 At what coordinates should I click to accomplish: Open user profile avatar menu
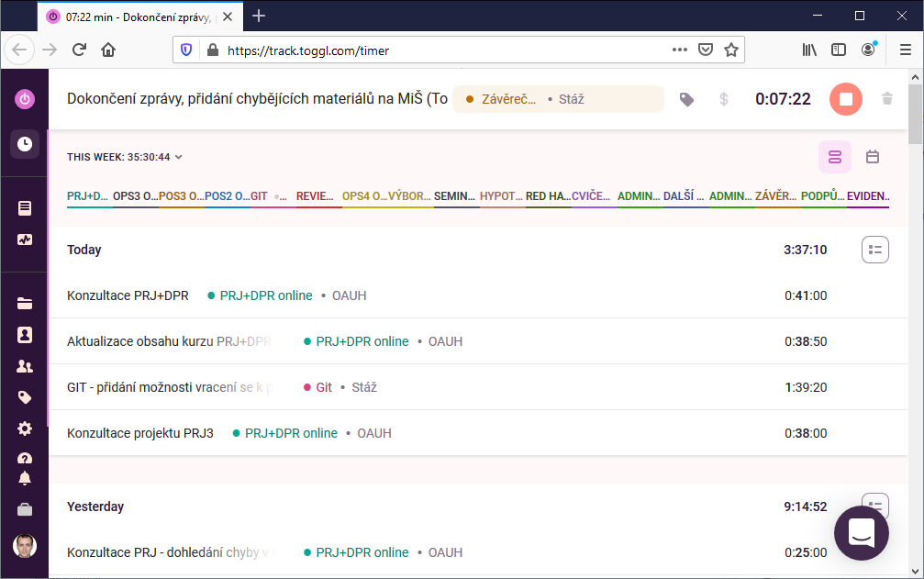[x=25, y=546]
